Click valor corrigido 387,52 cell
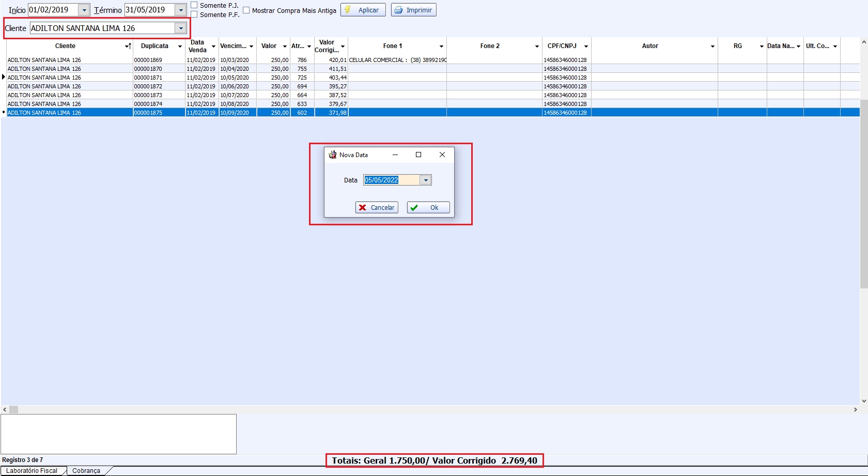 click(331, 95)
